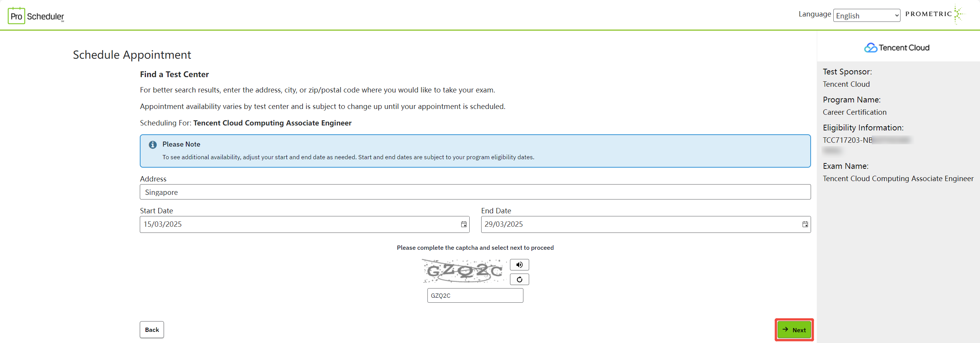Click the Test Sponsor label
Screen dimensions: 980x343
click(847, 72)
